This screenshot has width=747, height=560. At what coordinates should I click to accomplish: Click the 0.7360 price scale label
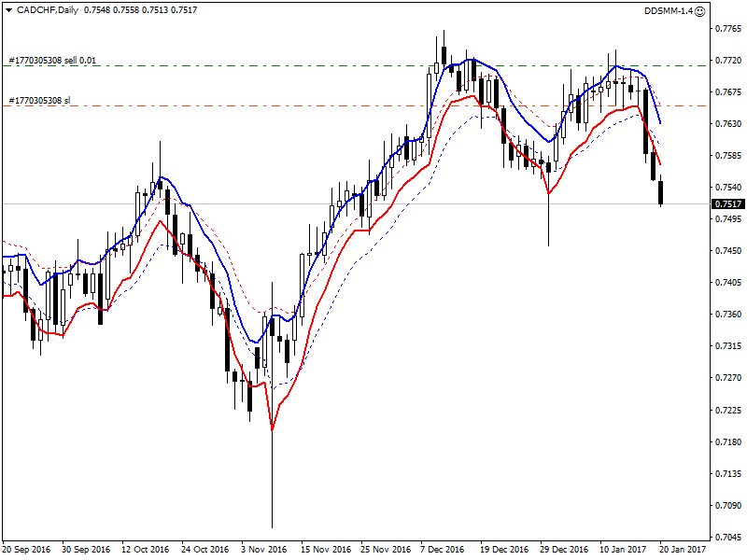728,315
